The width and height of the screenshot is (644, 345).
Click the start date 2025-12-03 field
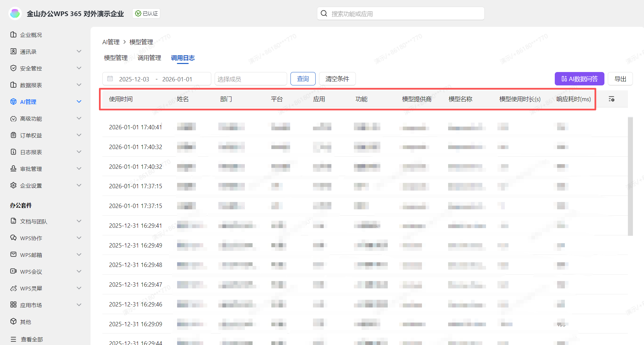134,79
